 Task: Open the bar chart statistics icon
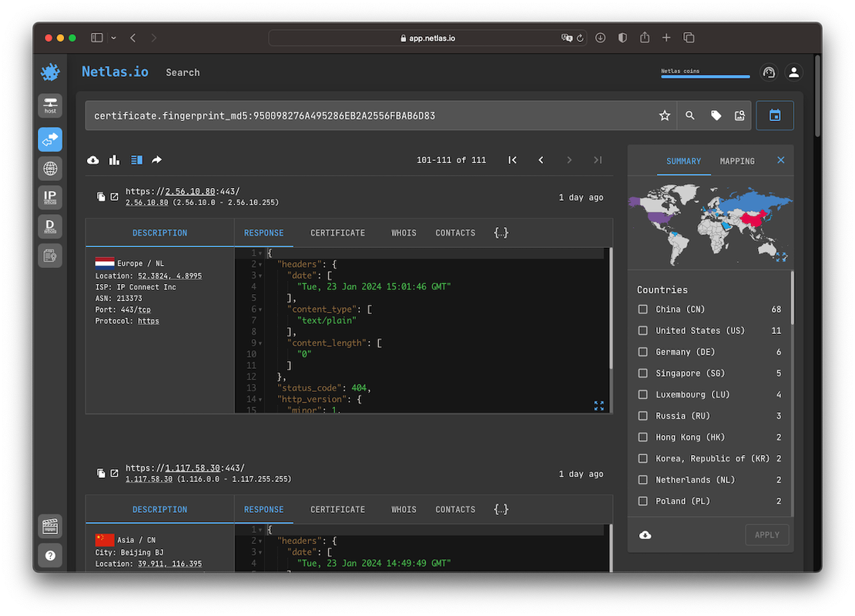point(114,160)
